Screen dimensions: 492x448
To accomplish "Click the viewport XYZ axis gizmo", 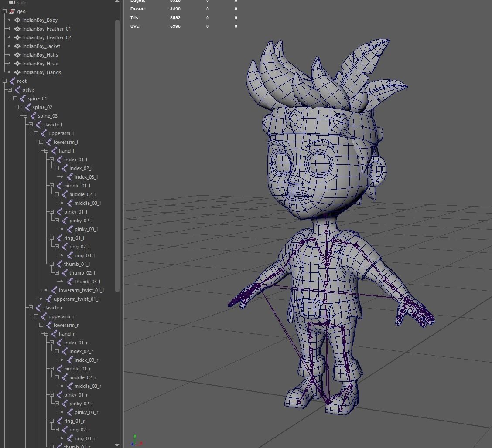I will click(x=137, y=441).
